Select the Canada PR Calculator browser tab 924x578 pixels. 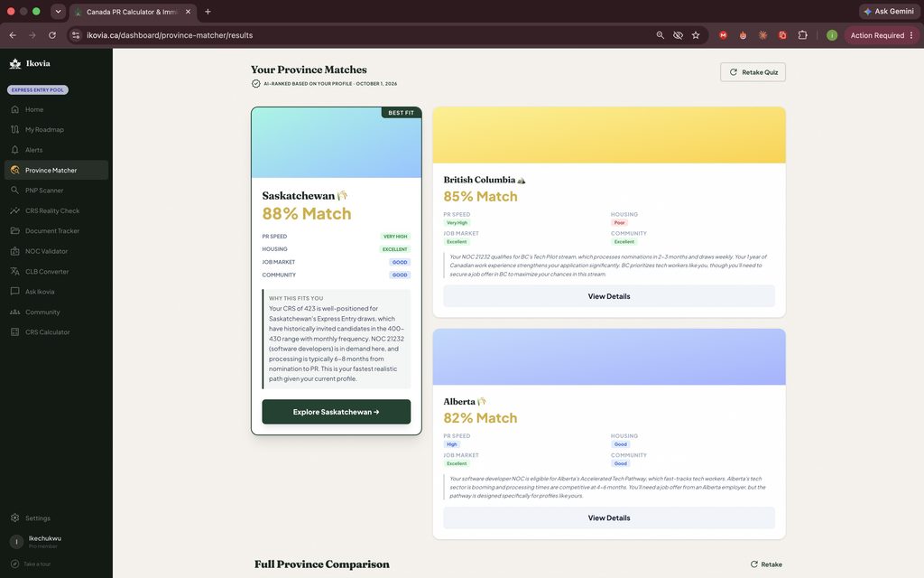(x=134, y=12)
